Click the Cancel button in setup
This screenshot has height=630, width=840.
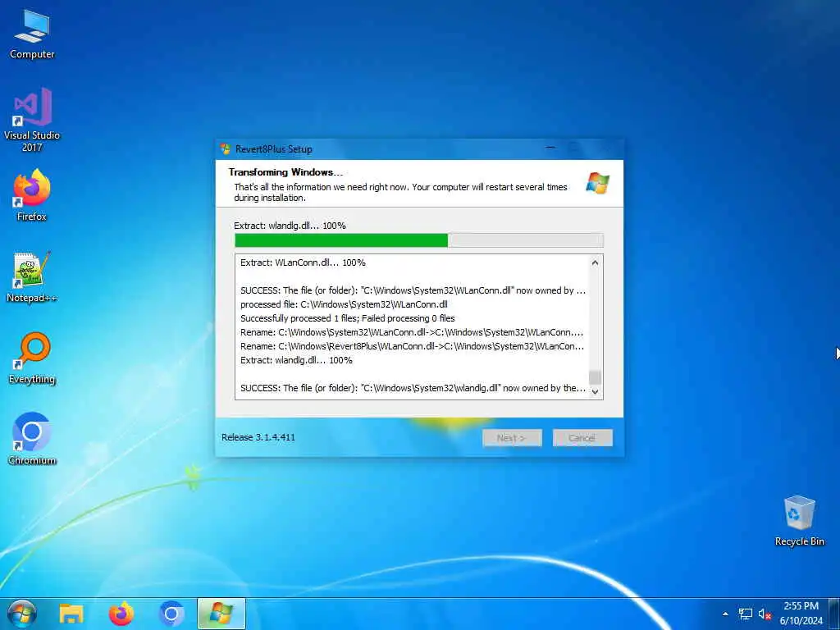pos(582,438)
